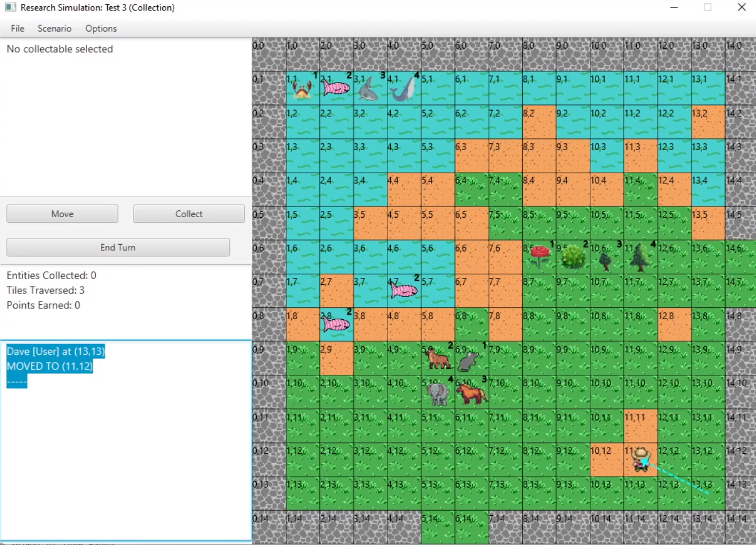Viewport: 756px width, 545px height.
Task: Select the pink fish on tile 2,8
Action: coord(336,325)
